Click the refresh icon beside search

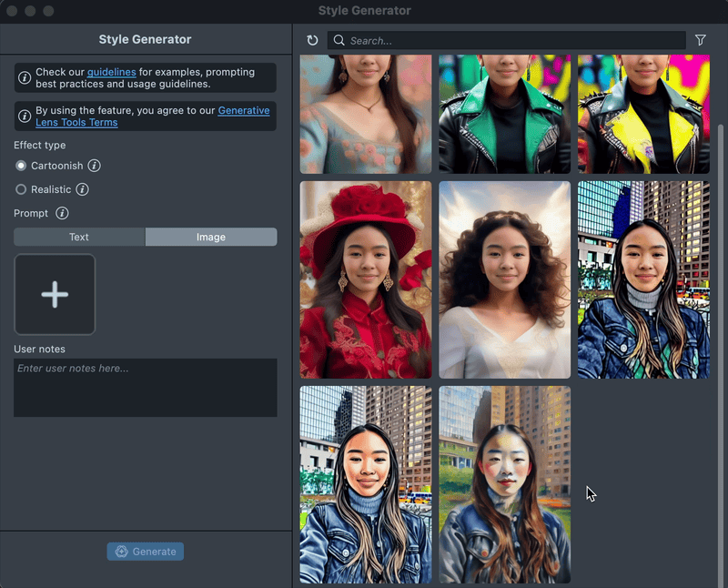pos(312,40)
